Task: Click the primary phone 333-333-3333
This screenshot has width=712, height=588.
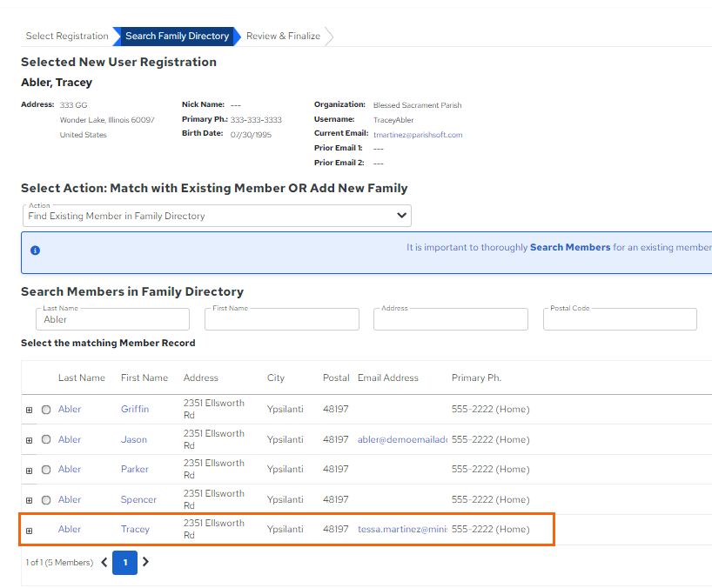Action: [x=256, y=120]
